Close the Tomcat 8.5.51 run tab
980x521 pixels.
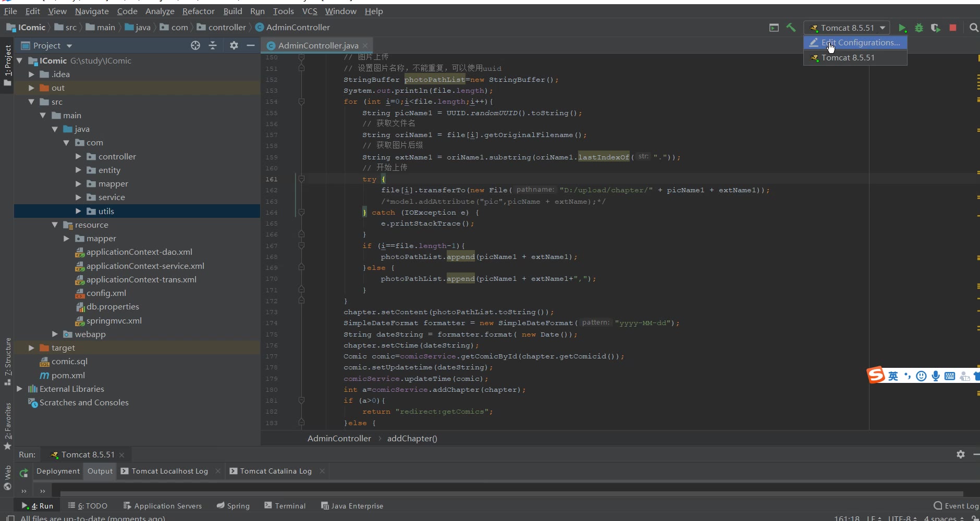(x=121, y=455)
